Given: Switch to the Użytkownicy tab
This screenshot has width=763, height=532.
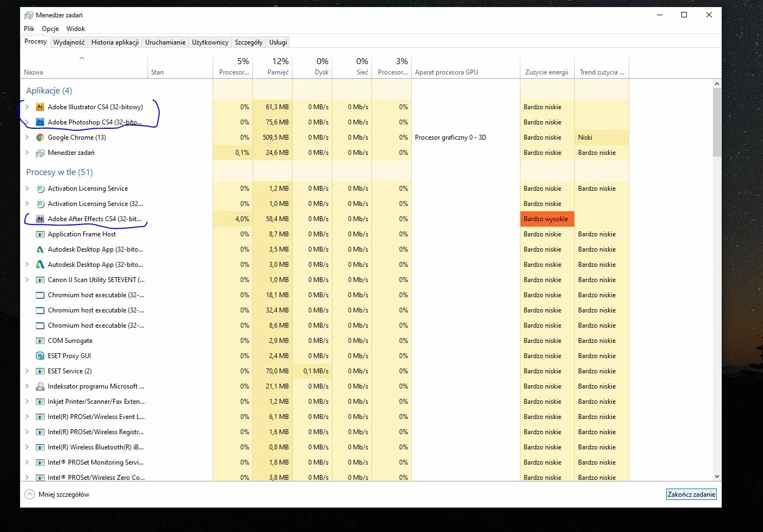Looking at the screenshot, I should coord(210,42).
